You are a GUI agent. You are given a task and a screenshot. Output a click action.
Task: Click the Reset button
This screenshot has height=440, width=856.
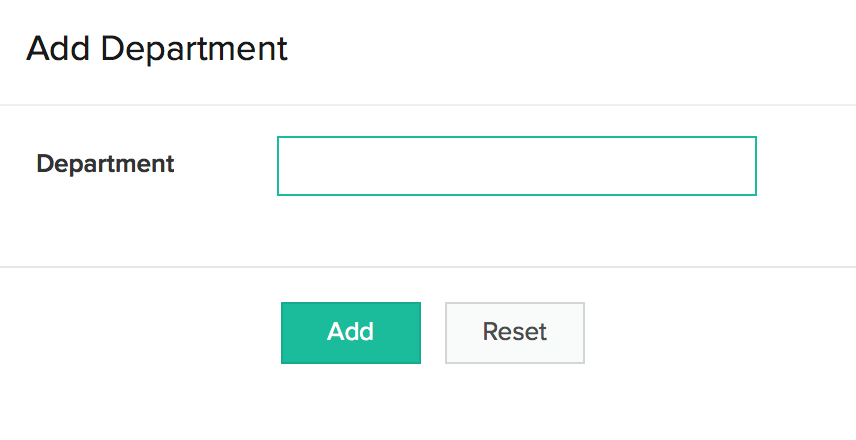[514, 333]
